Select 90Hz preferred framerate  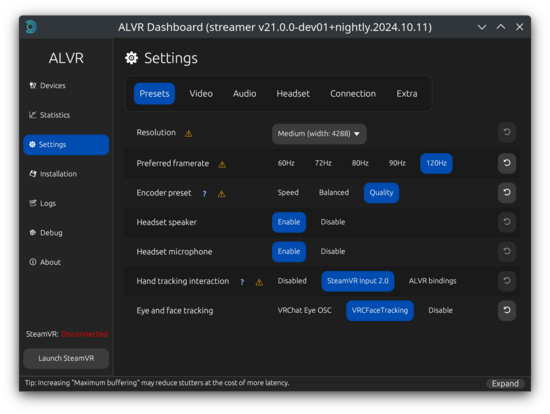point(397,163)
